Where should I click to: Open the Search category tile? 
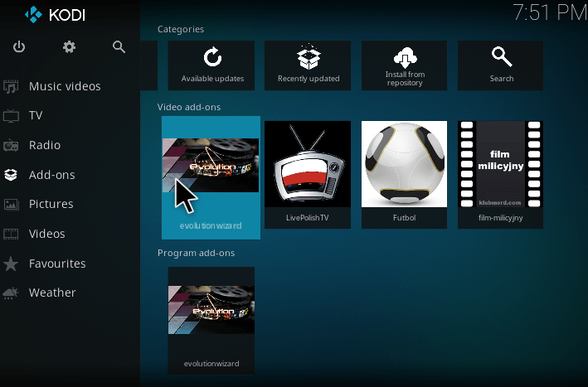(500, 65)
